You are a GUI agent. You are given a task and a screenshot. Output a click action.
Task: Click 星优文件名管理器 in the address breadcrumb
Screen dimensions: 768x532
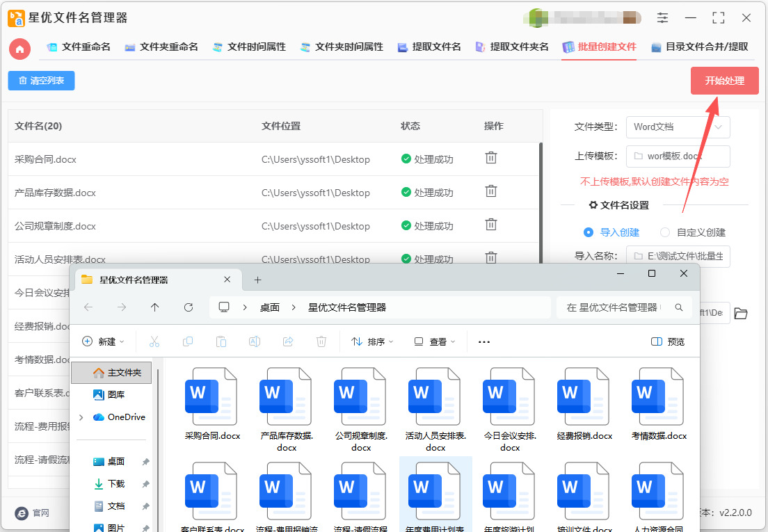tap(346, 307)
